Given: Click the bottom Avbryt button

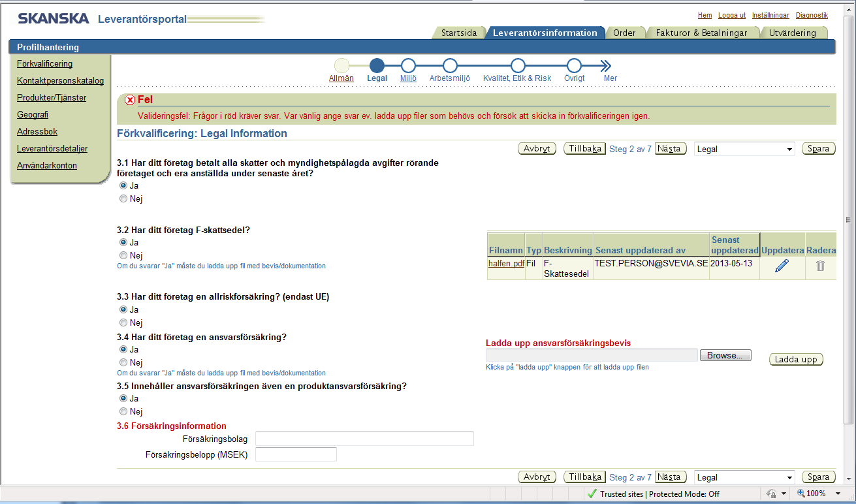Looking at the screenshot, I should (x=537, y=477).
